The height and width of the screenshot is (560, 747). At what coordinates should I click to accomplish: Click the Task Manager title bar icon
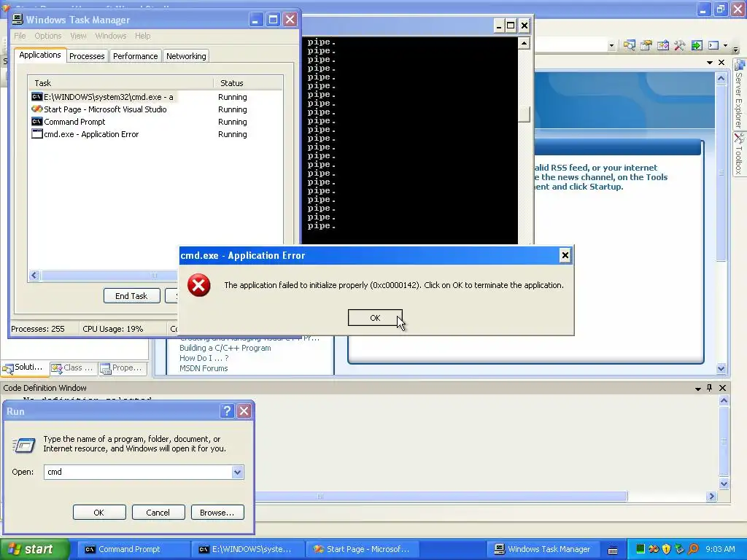pyautogui.click(x=18, y=20)
